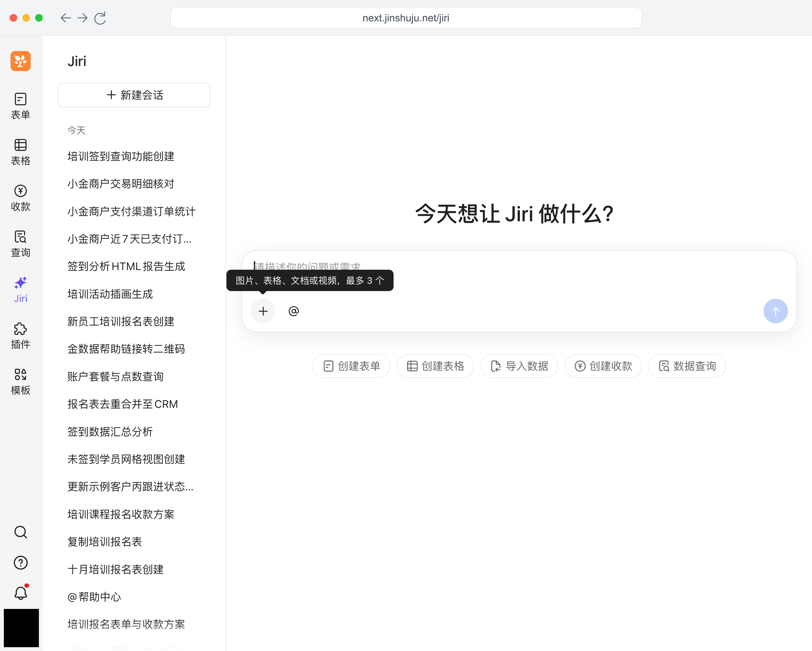Click the 创建表格 suggestion chip
The image size is (812, 651).
(435, 366)
